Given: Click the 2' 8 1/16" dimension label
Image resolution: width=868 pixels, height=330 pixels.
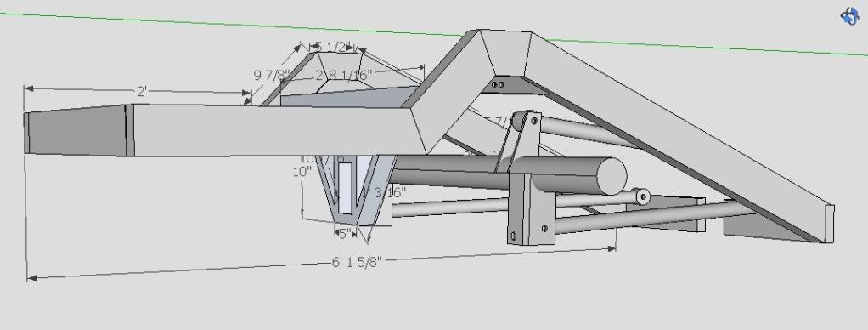Looking at the screenshot, I should (344, 74).
